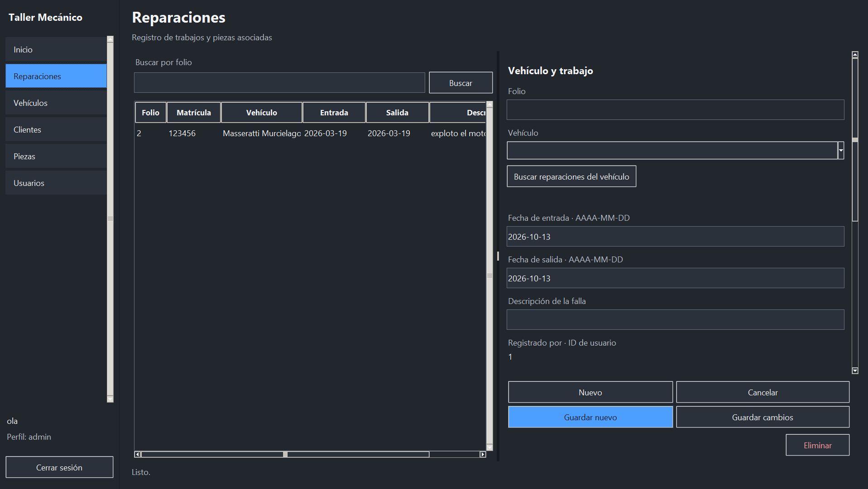
Task: Click Buscar reparaciones del vehículo button
Action: (x=571, y=176)
